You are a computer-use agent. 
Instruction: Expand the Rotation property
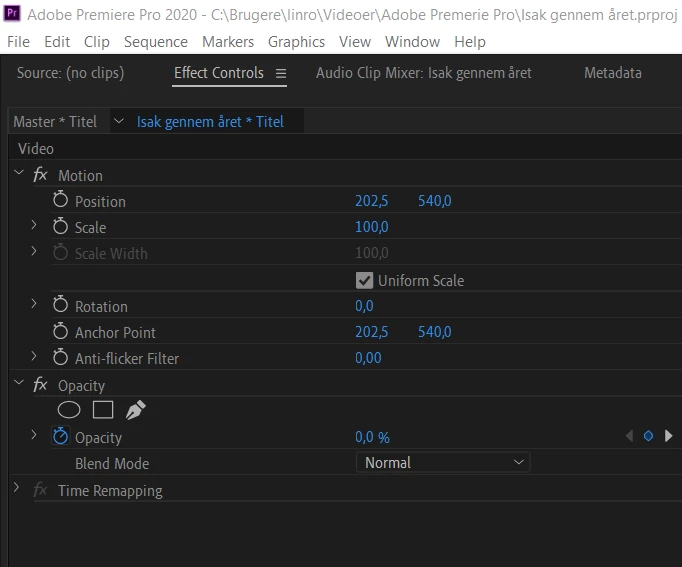coord(33,304)
